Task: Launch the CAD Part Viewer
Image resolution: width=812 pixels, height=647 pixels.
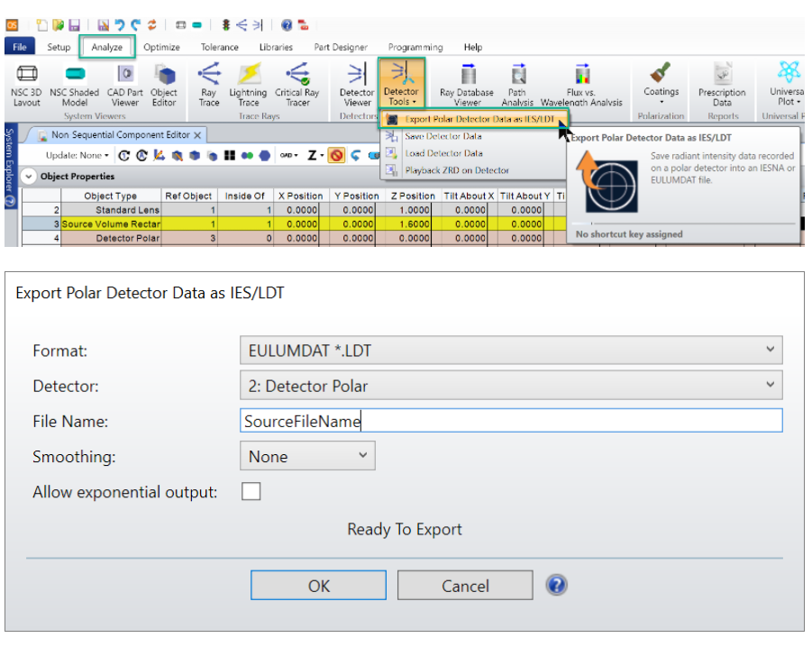Action: tap(124, 86)
